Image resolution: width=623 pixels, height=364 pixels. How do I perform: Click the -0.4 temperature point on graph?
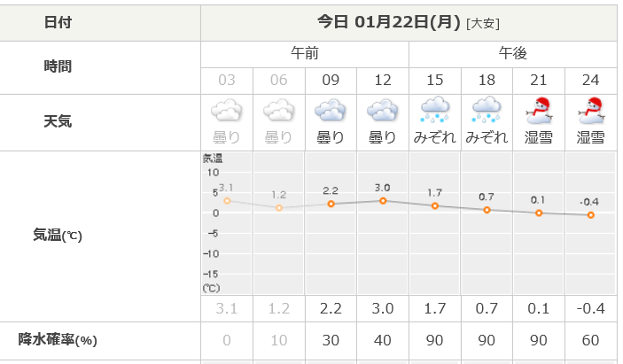[591, 215]
